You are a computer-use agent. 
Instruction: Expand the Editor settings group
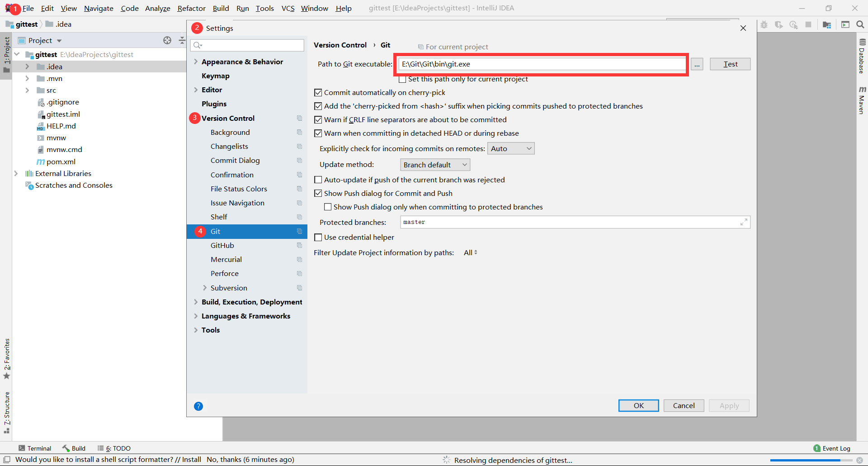[196, 90]
